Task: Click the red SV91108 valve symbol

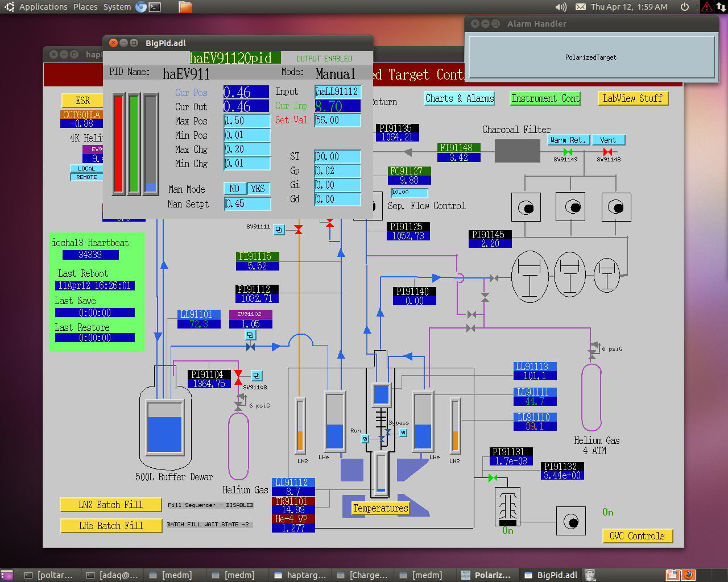Action: 238,376
